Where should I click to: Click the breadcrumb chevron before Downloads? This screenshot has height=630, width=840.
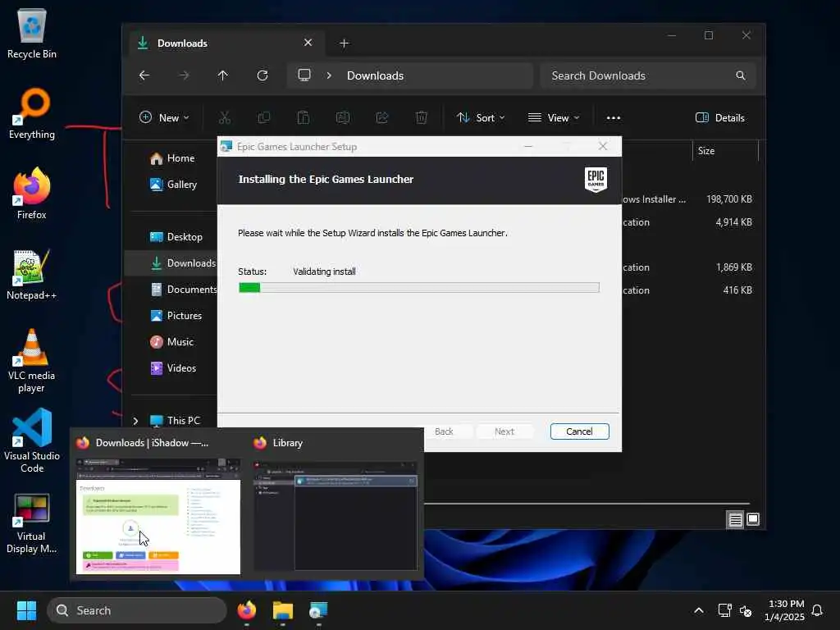(x=329, y=75)
